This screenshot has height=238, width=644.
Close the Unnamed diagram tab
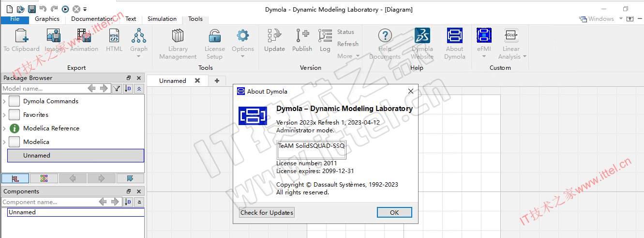[x=197, y=81]
